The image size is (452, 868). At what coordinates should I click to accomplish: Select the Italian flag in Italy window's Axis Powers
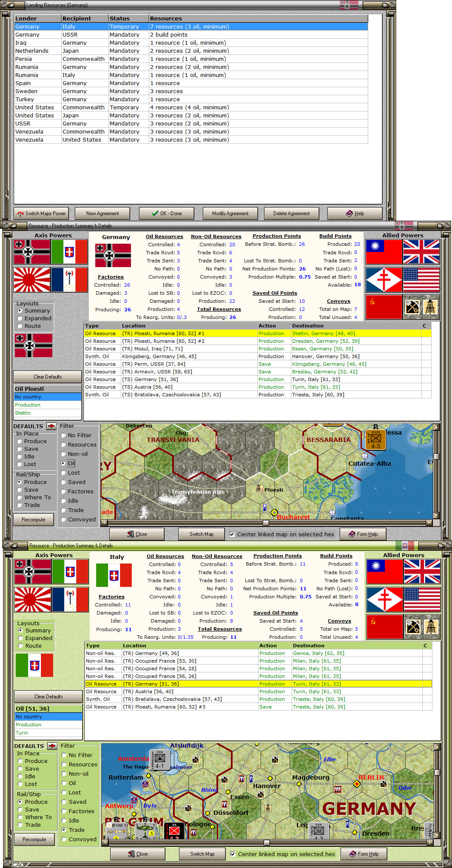(x=70, y=572)
